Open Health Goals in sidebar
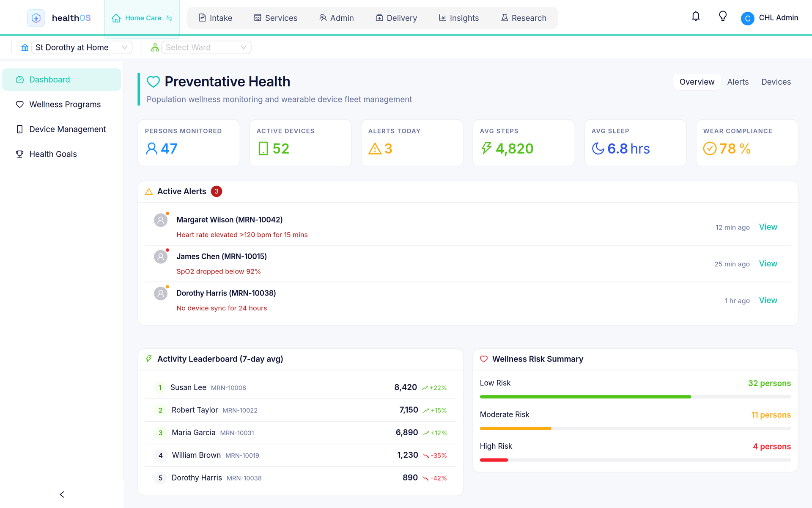The image size is (812, 508). [x=62, y=154]
